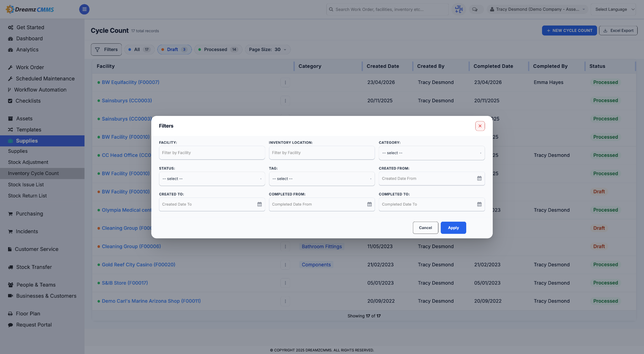Viewport: 644px width, 354px height.
Task: Click the Created Date From field
Action: 432,179
